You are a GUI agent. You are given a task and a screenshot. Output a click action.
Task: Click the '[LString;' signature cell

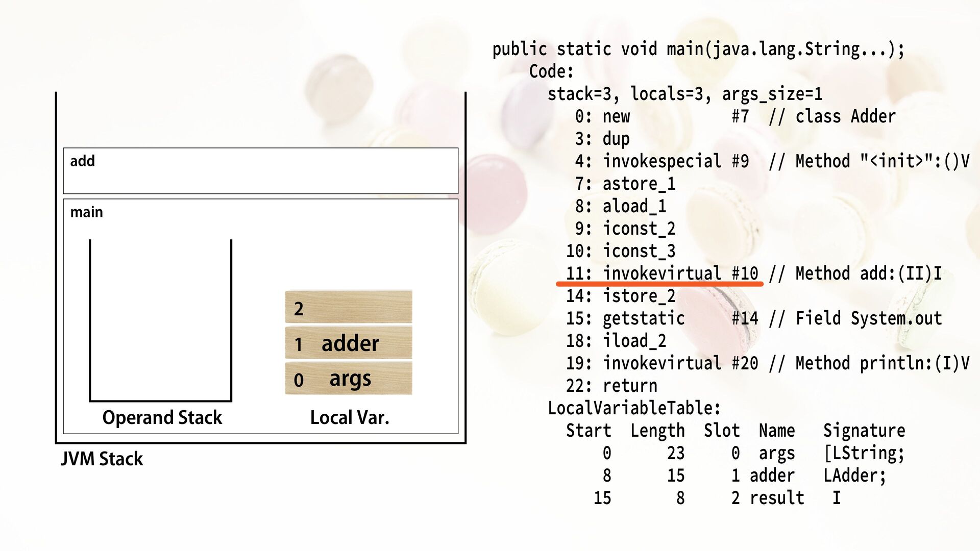tap(864, 454)
